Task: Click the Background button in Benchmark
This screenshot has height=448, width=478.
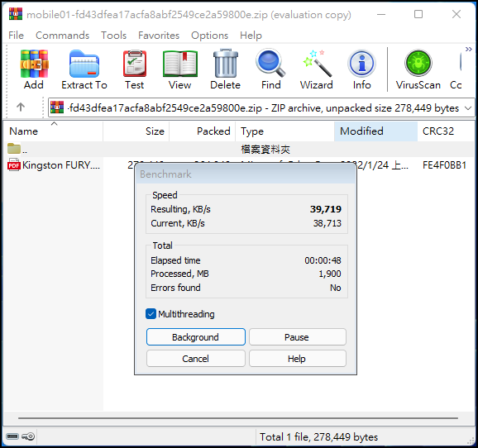Action: (x=196, y=337)
